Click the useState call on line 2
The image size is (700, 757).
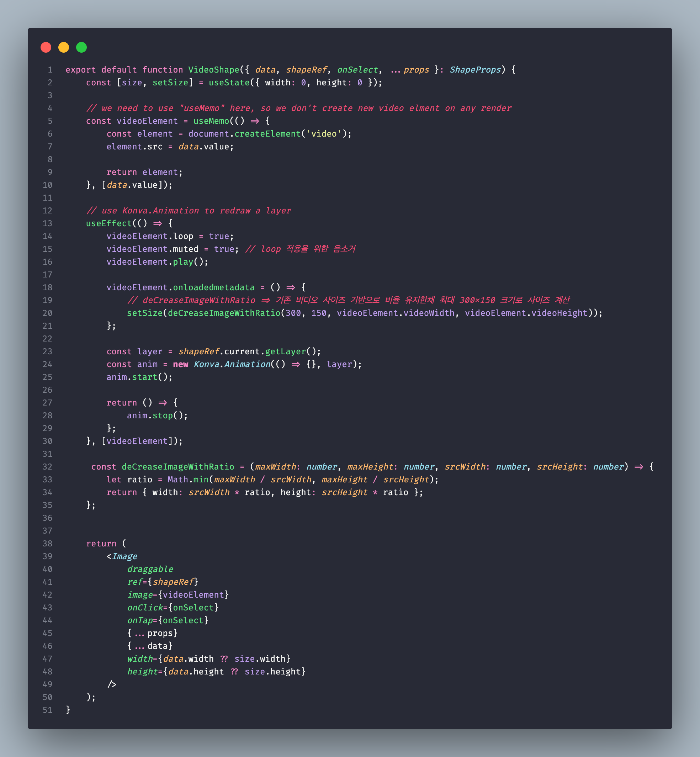(229, 83)
